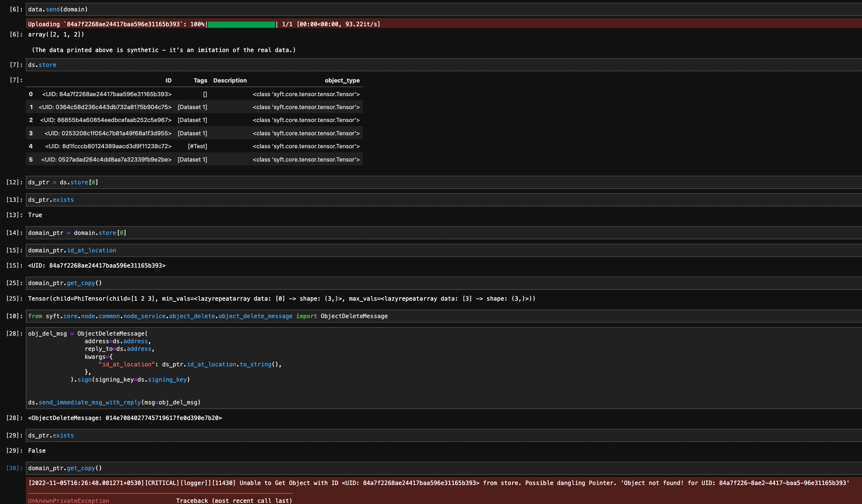Select table row 0 with UID 84a7f2268ae2
This screenshot has width=862, height=504.
(106, 94)
